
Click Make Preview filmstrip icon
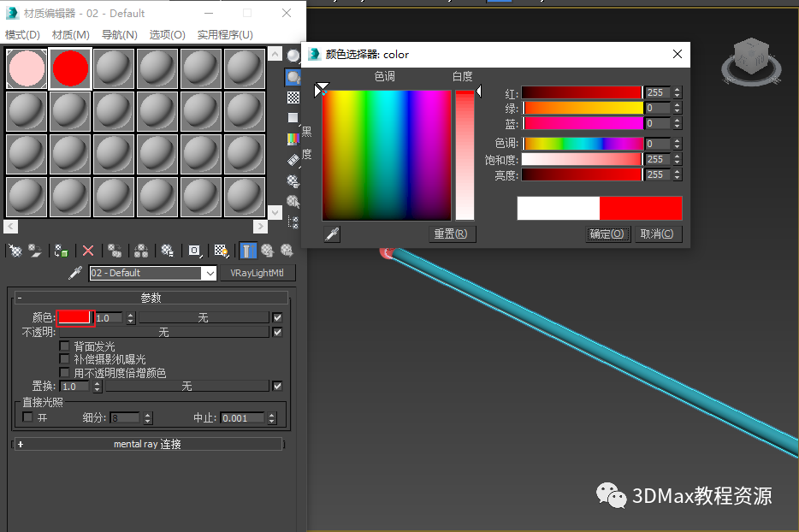click(293, 160)
